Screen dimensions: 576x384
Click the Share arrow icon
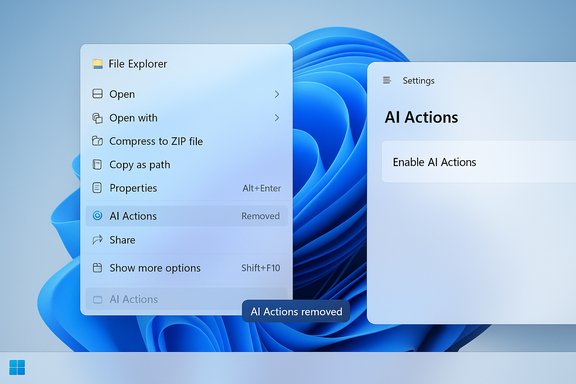coord(97,240)
